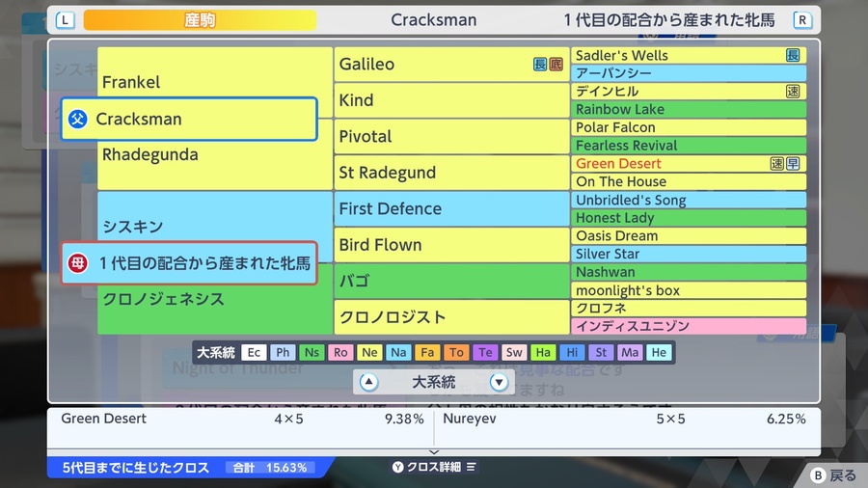Expand the cross list chevron below results
The height and width of the screenshot is (488, 868).
(434, 452)
